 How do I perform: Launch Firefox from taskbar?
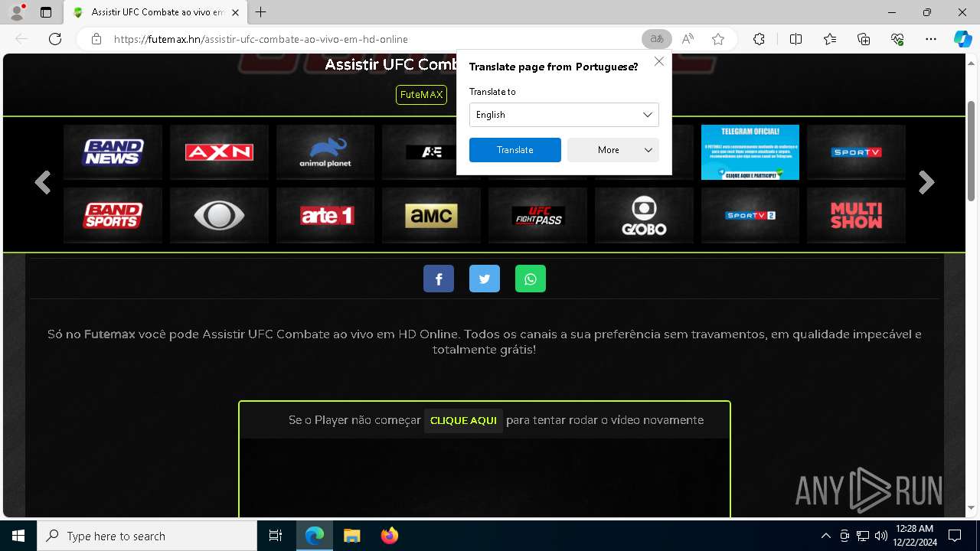(x=389, y=536)
